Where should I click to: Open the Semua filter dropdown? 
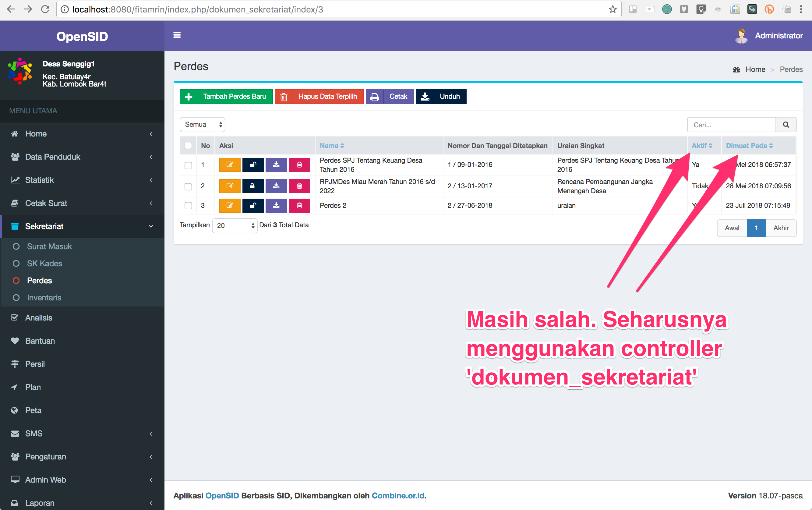point(202,124)
